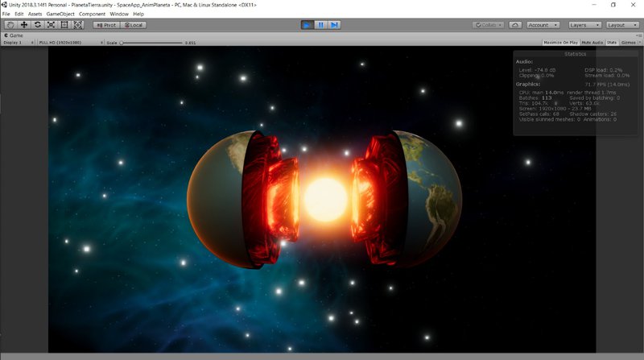
Task: Open the Layout dropdown
Action: [622, 25]
